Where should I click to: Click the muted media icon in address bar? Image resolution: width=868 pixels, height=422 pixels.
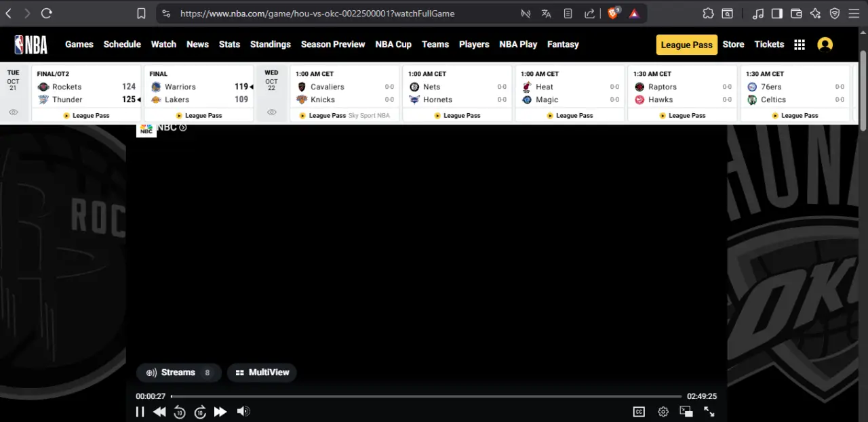point(525,14)
